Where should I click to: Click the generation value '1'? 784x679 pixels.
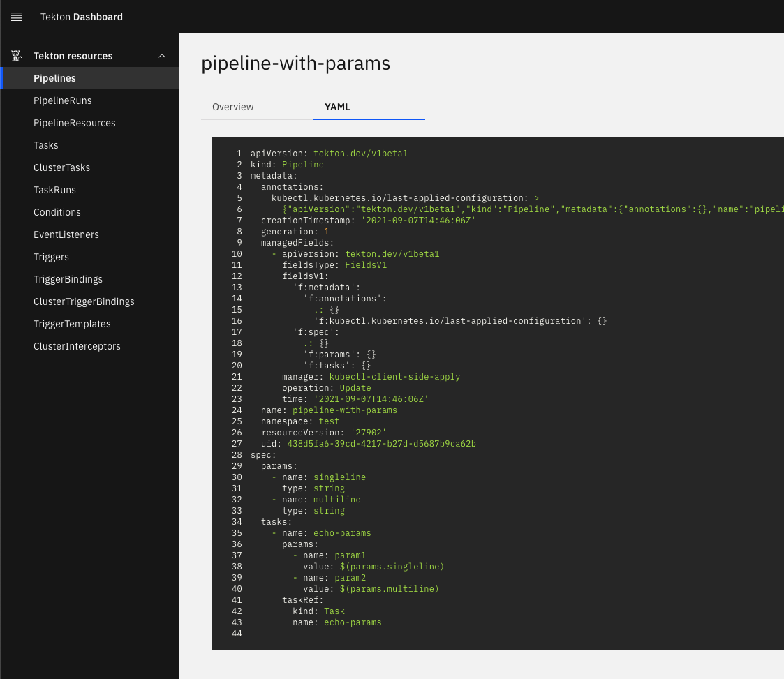pos(327,231)
